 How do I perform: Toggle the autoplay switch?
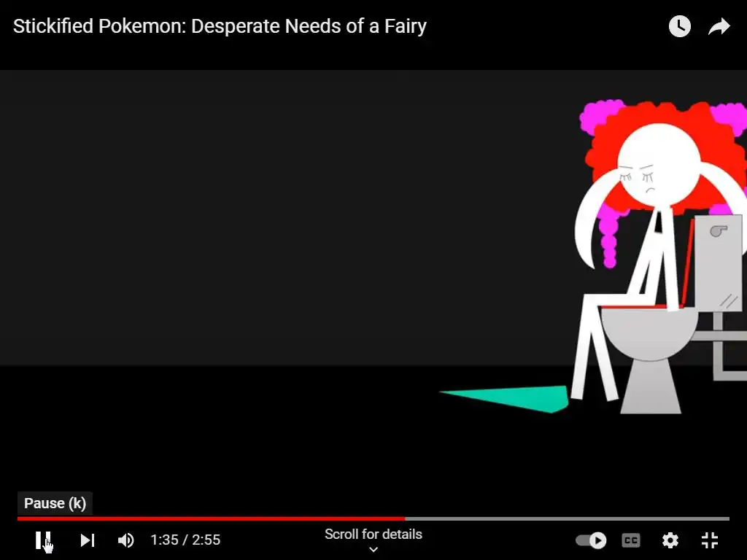(x=591, y=540)
